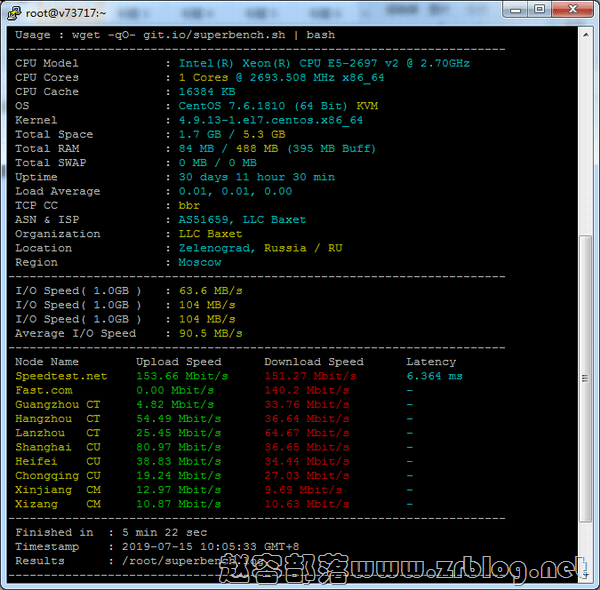
Task: Close the root@v73717 terminal window
Action: tap(572, 10)
